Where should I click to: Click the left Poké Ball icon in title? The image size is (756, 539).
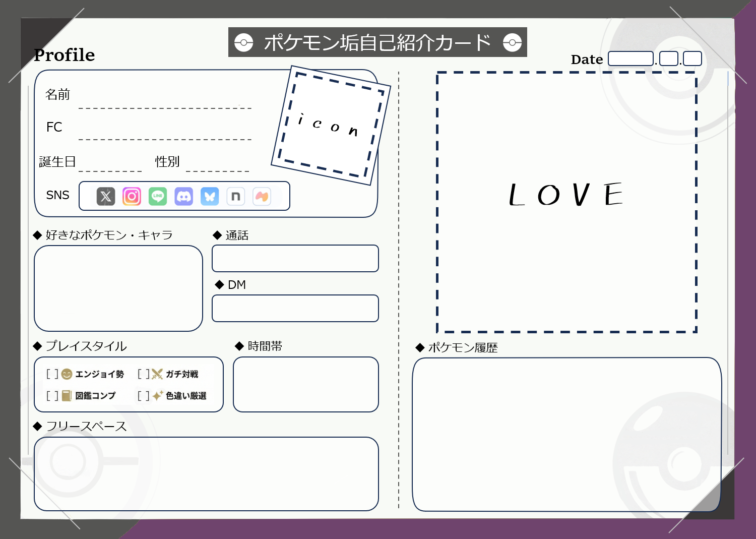244,42
